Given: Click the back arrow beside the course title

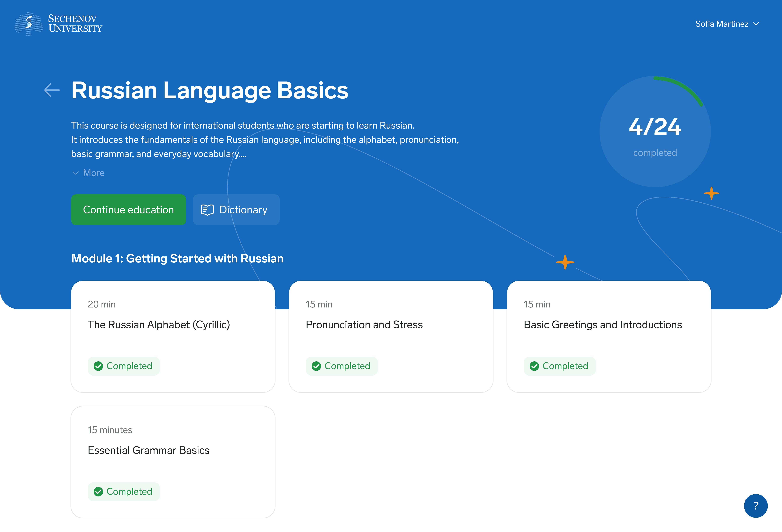Looking at the screenshot, I should pyautogui.click(x=52, y=90).
